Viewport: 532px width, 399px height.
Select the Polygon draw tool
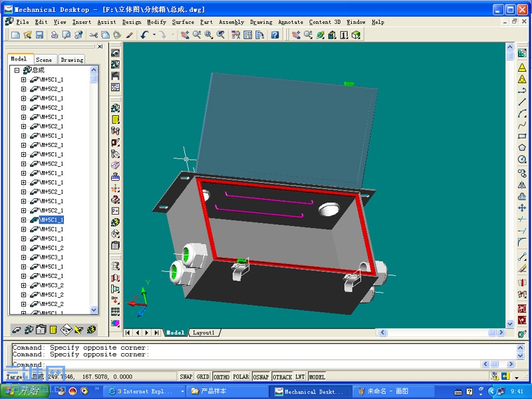(522, 148)
